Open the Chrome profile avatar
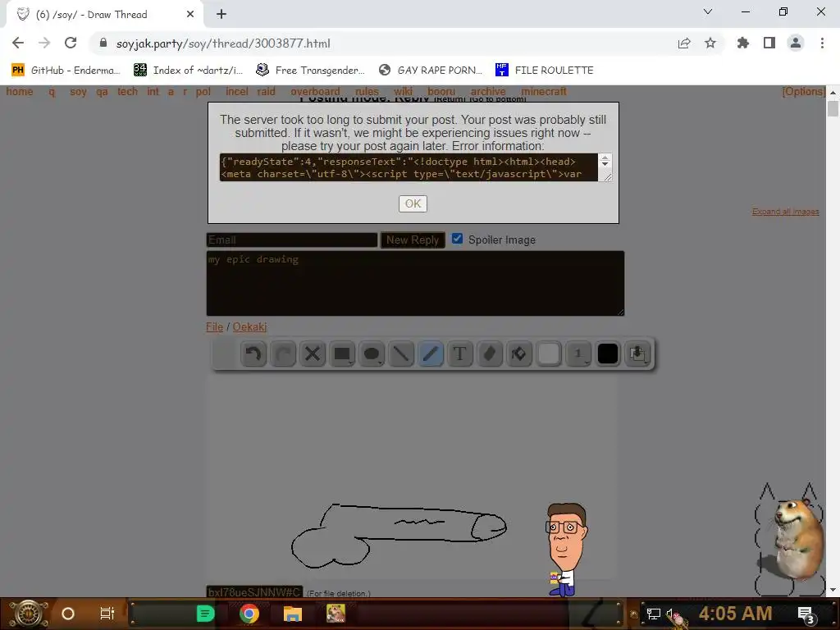 pyautogui.click(x=796, y=43)
